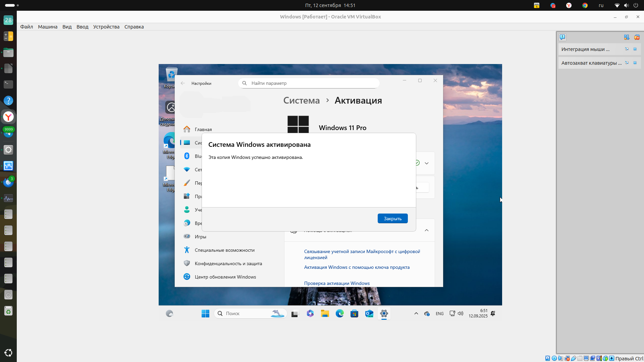Click the mouse integration status icon
Image resolution: width=644 pixels, height=362 pixels.
click(x=605, y=358)
